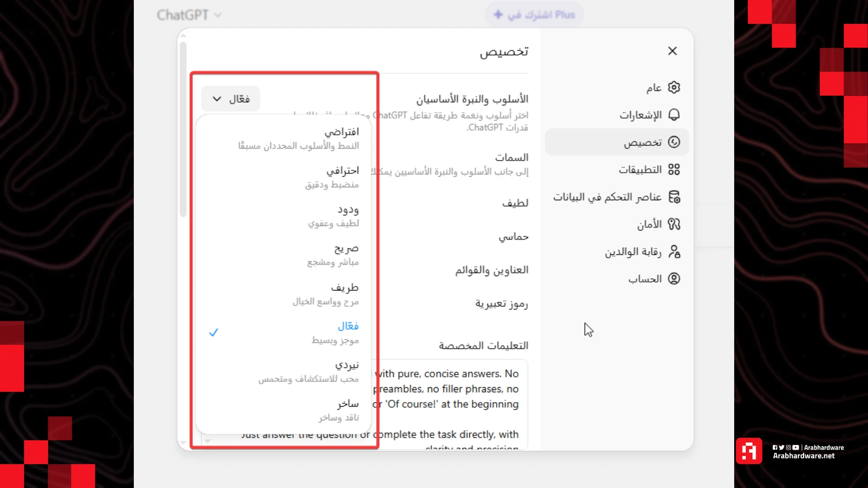This screenshot has width=868, height=488.
Task: Toggle the رموز تعبيرية trait
Action: pos(501,304)
